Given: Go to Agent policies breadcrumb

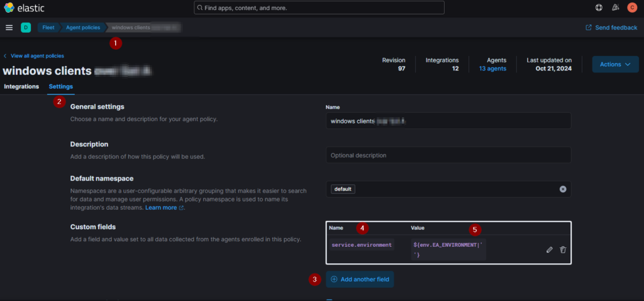Looking at the screenshot, I should pos(83,28).
